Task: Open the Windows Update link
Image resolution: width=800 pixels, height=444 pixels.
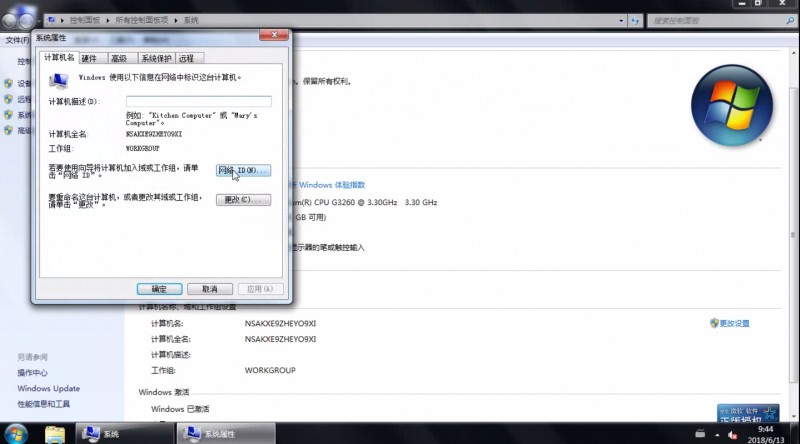Action: pos(48,388)
